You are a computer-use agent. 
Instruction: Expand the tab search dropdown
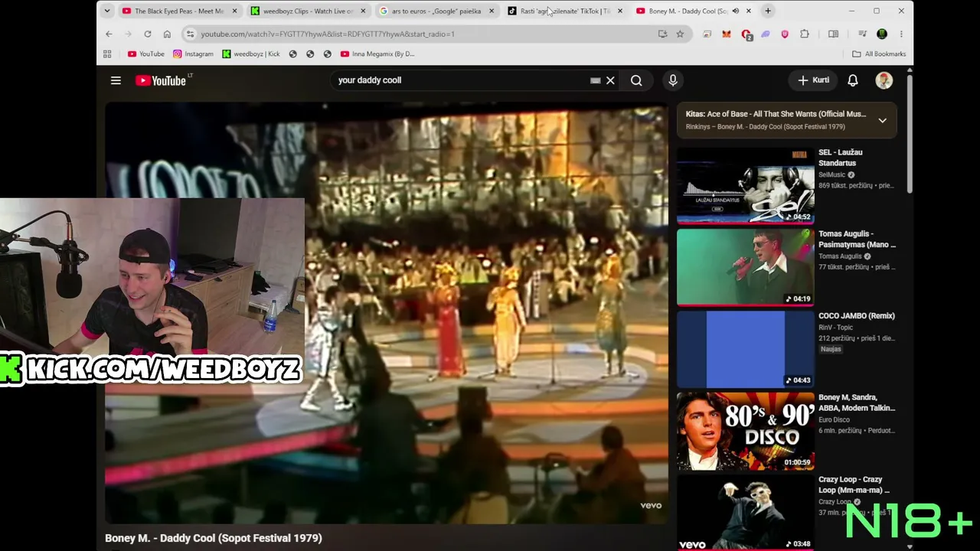pyautogui.click(x=107, y=11)
